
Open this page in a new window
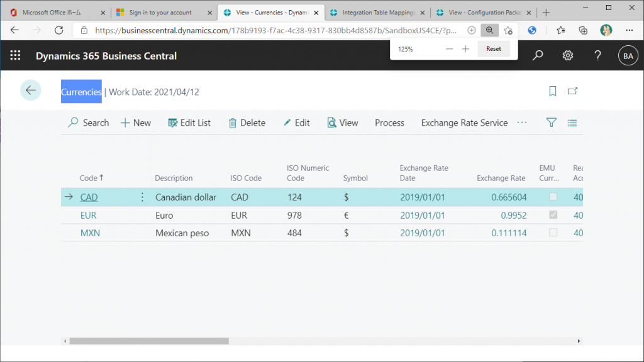[x=572, y=91]
